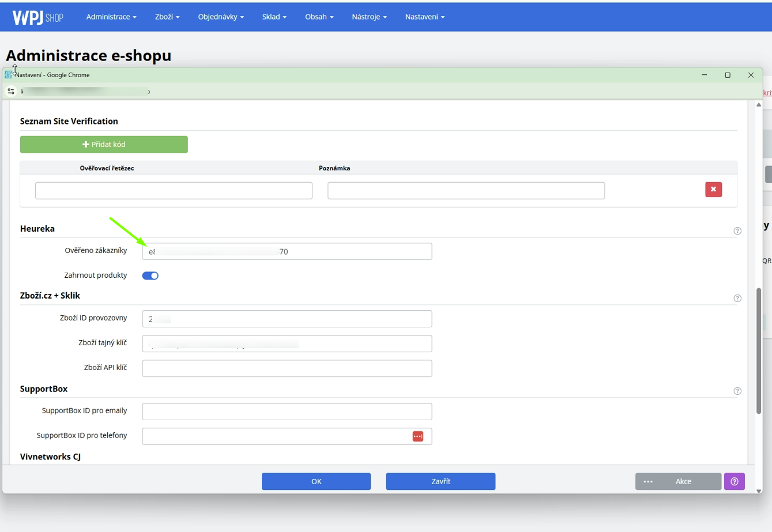Toggle the Zahrnout produkty switch

tap(150, 276)
